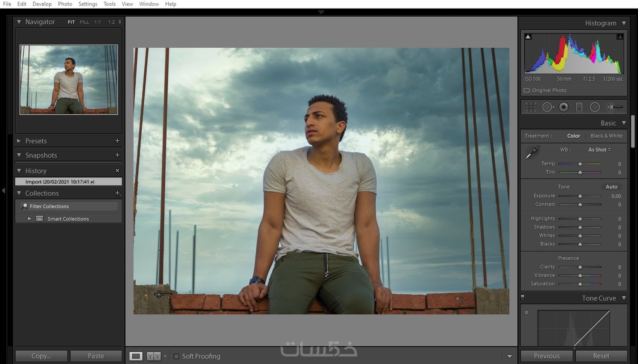The image size is (638, 364).
Task: Open the Help menu
Action: [x=171, y=4]
